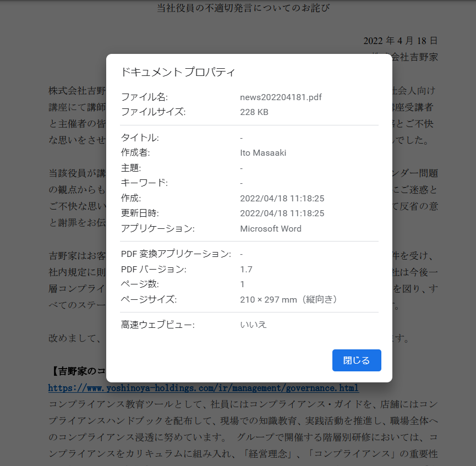The width and height of the screenshot is (476, 466).
Task: Click the アプリケーション label
Action: click(157, 228)
